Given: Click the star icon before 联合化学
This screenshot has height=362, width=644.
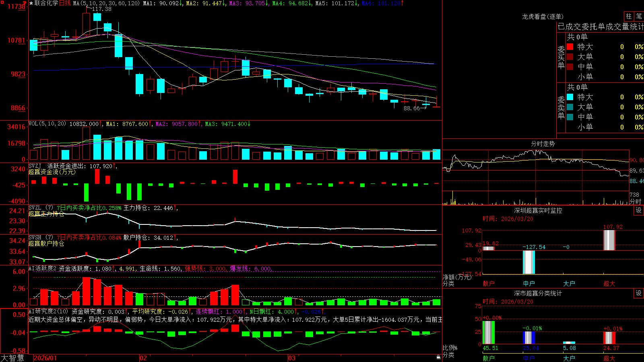Looking at the screenshot, I should coord(31,3).
